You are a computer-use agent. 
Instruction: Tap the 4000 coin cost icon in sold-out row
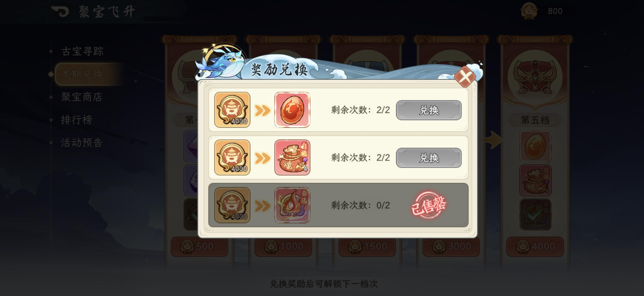click(232, 205)
